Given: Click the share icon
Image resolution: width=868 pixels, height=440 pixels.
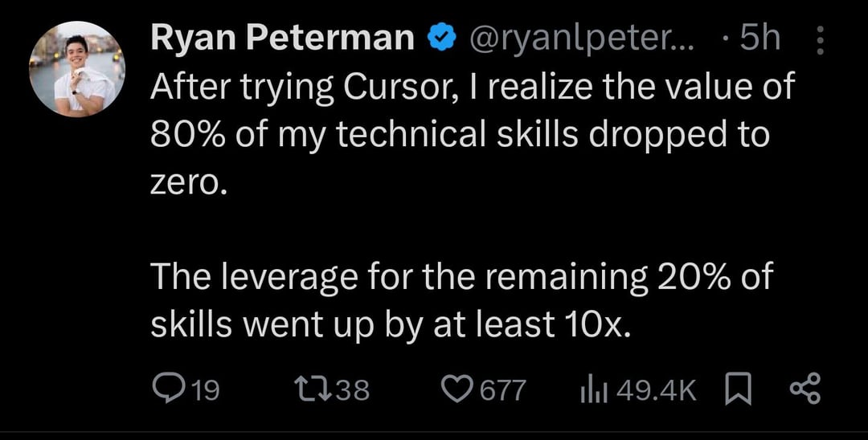Looking at the screenshot, I should pyautogui.click(x=804, y=390).
